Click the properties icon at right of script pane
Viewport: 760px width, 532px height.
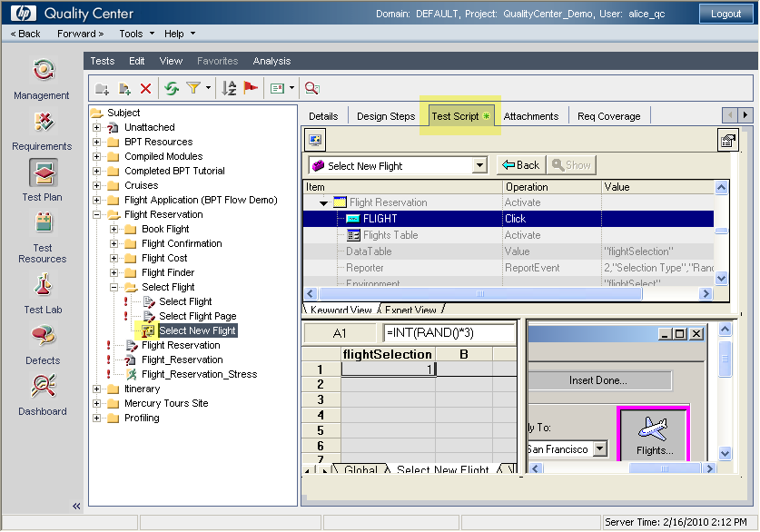click(727, 141)
